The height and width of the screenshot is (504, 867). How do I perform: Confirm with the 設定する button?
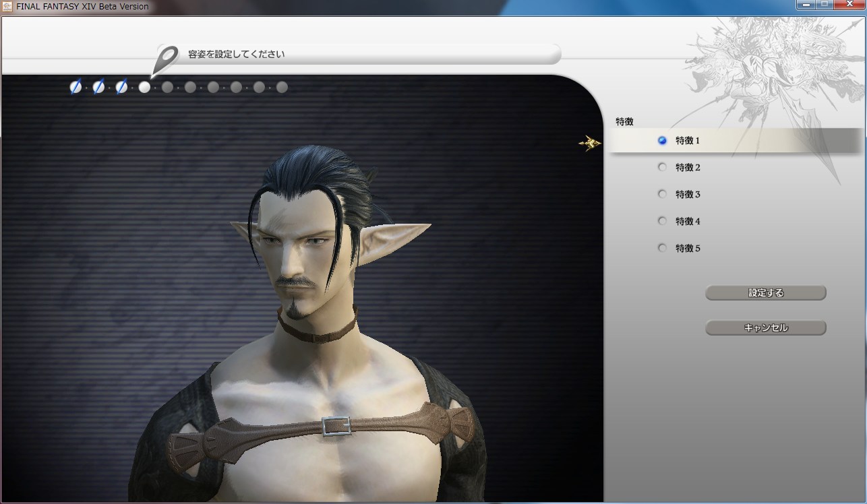click(766, 293)
